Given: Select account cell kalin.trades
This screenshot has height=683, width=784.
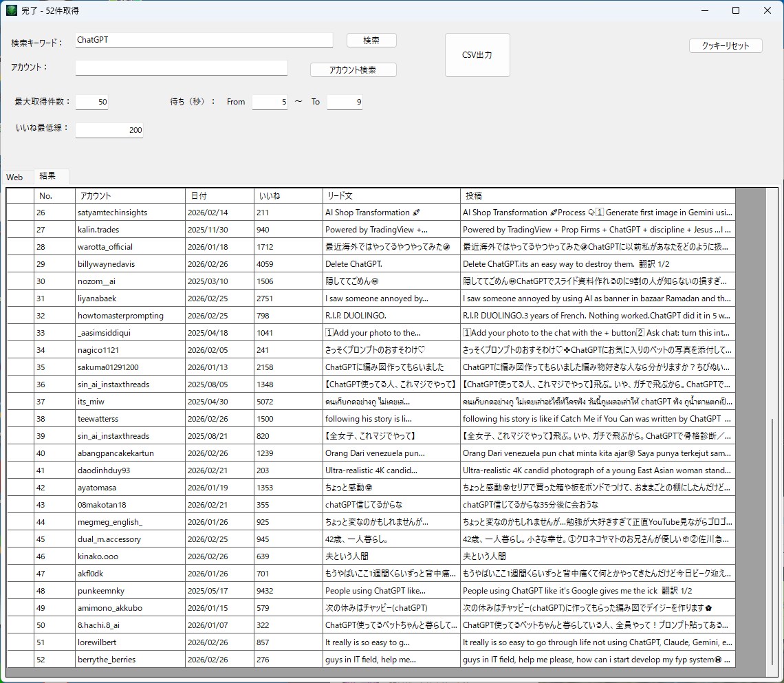Looking at the screenshot, I should point(130,230).
